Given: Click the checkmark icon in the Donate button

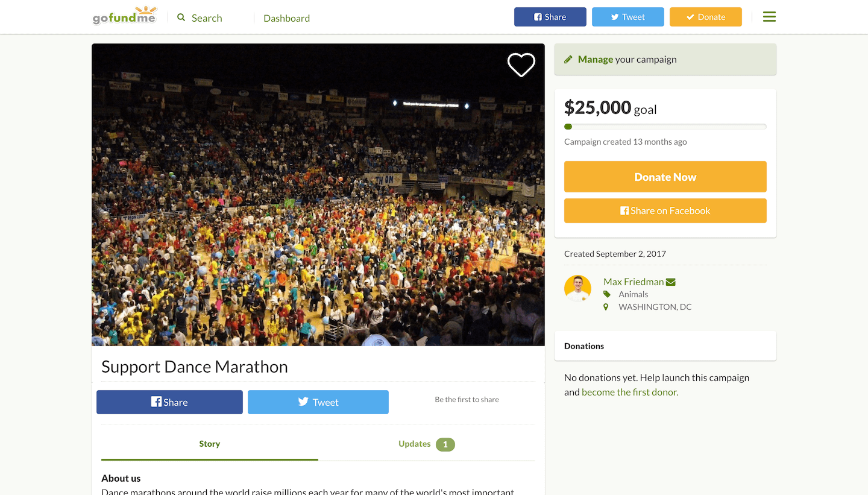Looking at the screenshot, I should [x=691, y=17].
